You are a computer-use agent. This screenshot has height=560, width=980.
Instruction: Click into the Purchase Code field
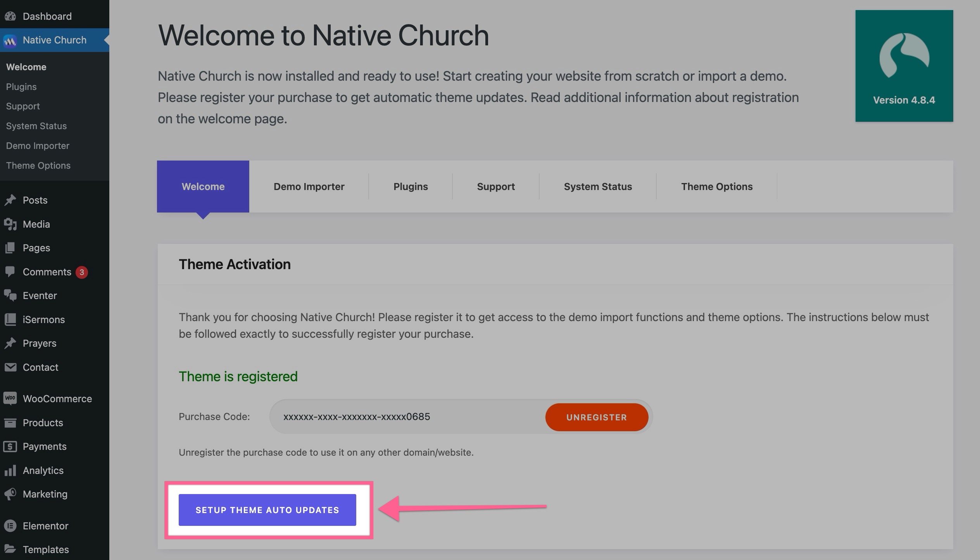(x=407, y=417)
